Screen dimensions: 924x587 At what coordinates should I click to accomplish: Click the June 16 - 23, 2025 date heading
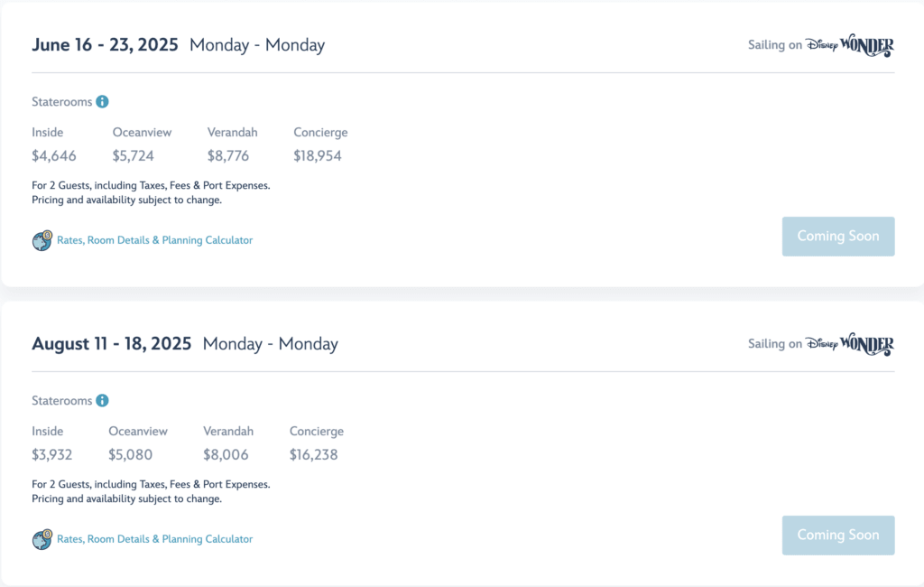tap(106, 45)
